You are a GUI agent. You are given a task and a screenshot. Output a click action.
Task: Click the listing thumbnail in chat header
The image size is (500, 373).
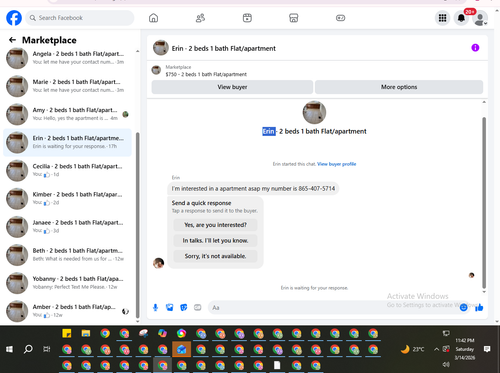point(161,48)
